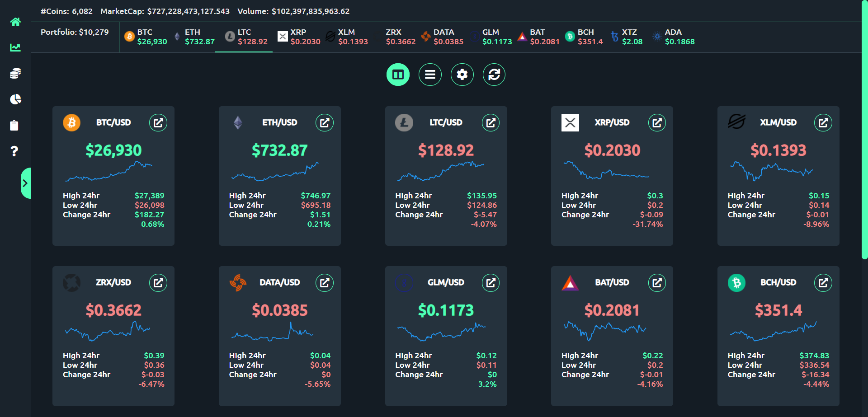The width and height of the screenshot is (868, 417).
Task: Click the Volume value in header
Action: tap(311, 11)
